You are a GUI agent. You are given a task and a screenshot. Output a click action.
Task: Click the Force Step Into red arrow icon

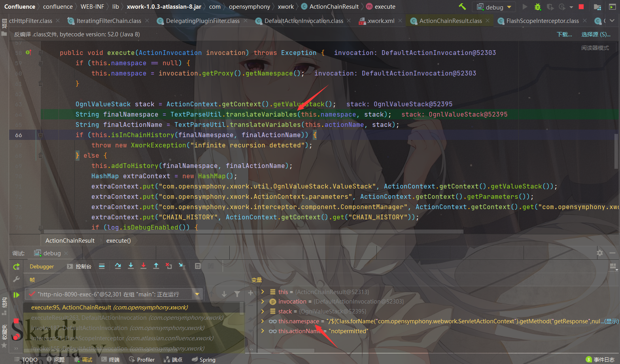tap(144, 266)
